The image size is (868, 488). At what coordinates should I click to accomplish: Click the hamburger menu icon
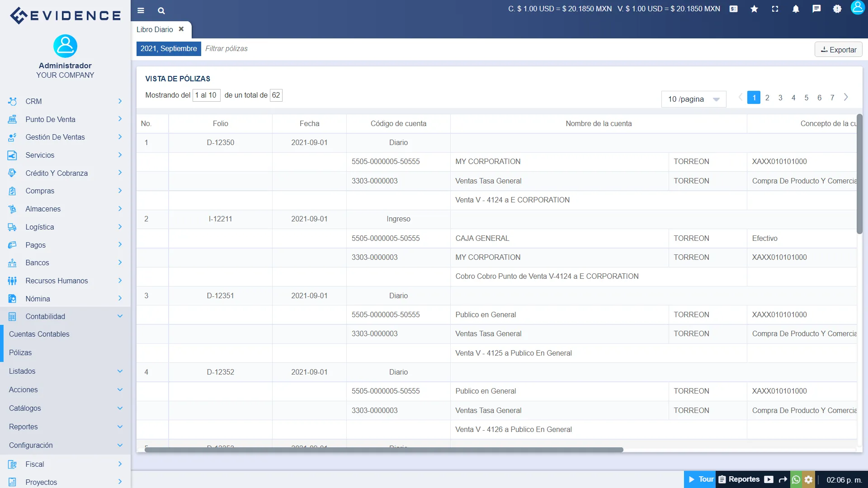(x=141, y=10)
